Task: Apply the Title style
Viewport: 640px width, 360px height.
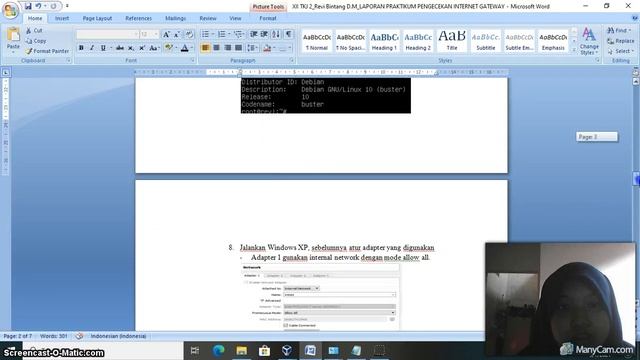Action: [452, 41]
